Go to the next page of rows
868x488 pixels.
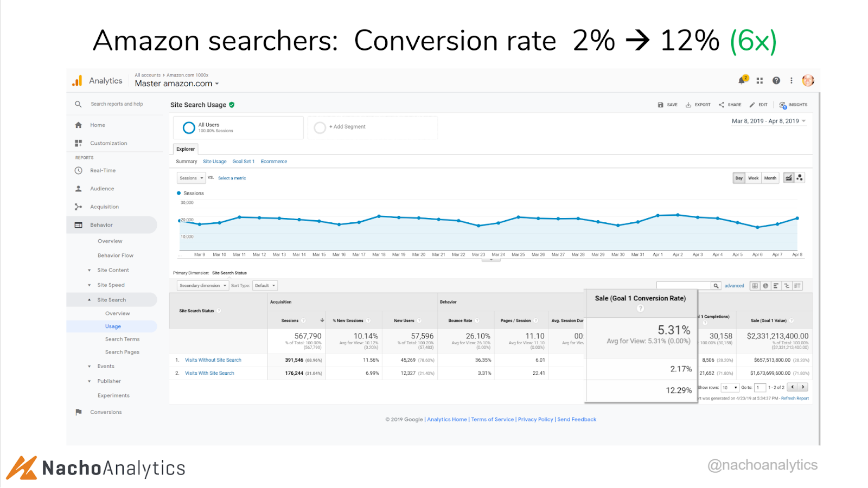pyautogui.click(x=803, y=387)
